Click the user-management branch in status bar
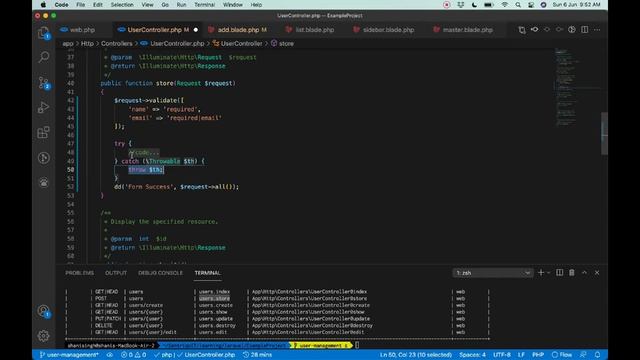 (x=69, y=355)
